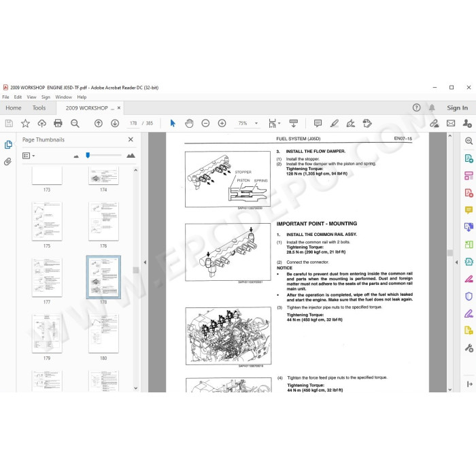Image resolution: width=476 pixels, height=476 pixels.
Task: Click the Save file icon
Action: pos(9,123)
